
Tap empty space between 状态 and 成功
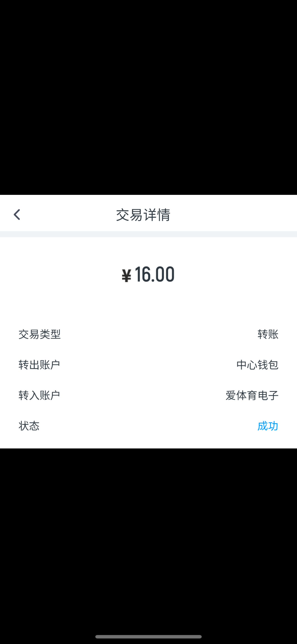click(148, 426)
